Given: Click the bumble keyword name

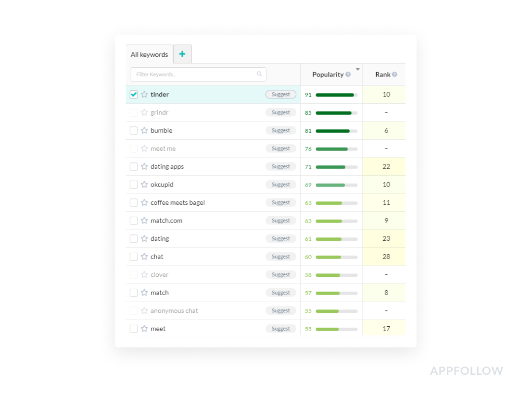Looking at the screenshot, I should (162, 130).
